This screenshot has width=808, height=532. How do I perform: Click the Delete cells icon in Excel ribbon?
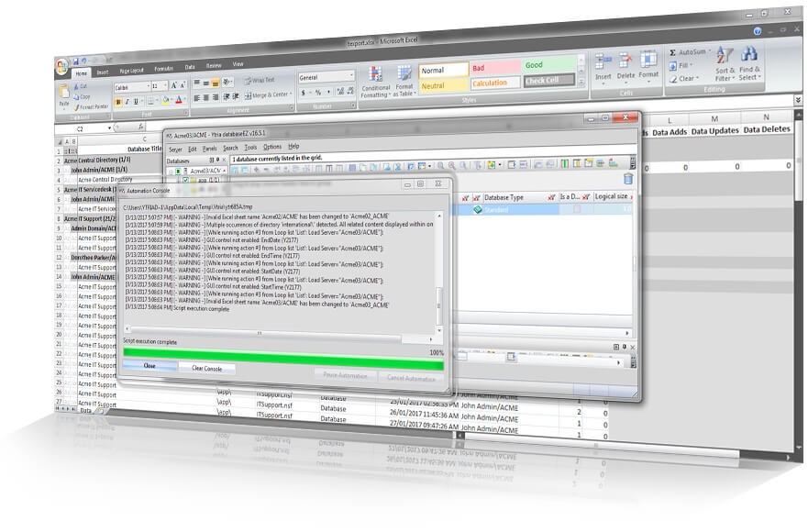click(625, 61)
